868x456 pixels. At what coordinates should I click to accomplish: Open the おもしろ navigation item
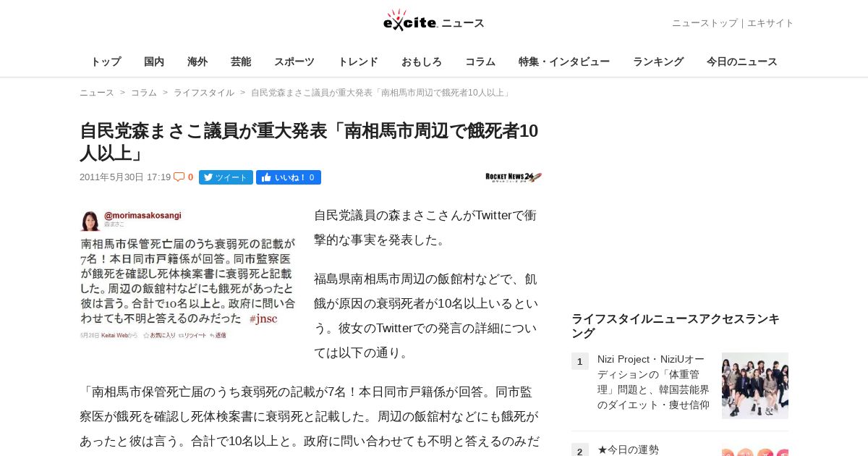point(422,62)
